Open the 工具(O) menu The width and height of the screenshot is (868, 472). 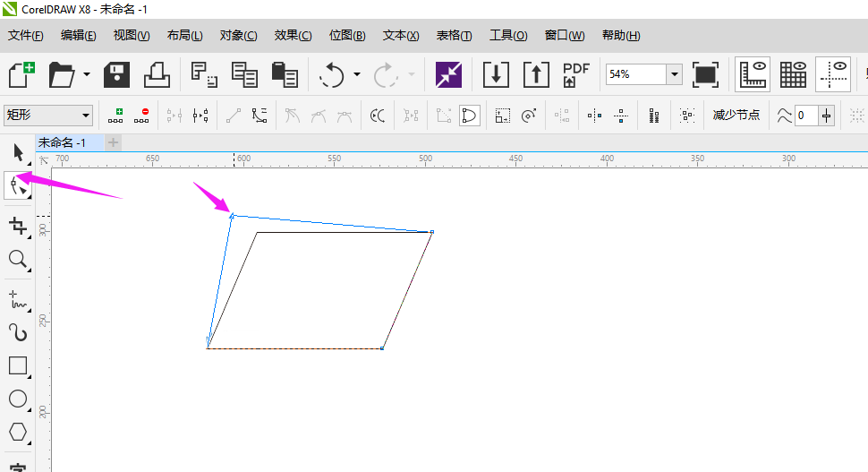508,36
